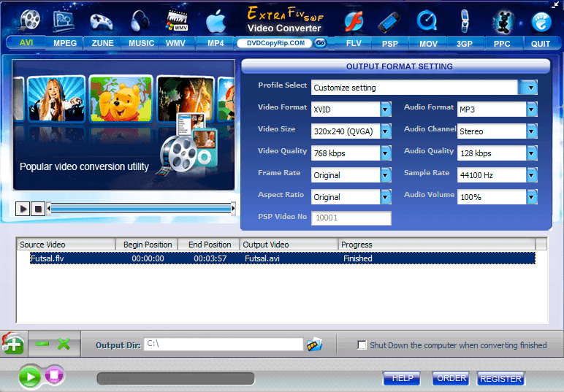
Task: Open the Audio Quality dropdown
Action: 532,153
